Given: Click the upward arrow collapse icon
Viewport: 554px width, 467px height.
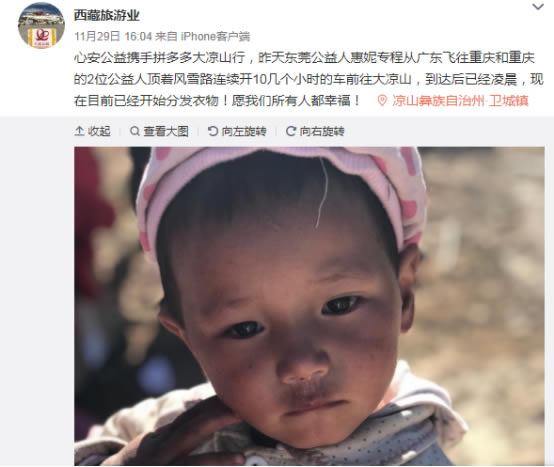Looking at the screenshot, I should click(79, 131).
